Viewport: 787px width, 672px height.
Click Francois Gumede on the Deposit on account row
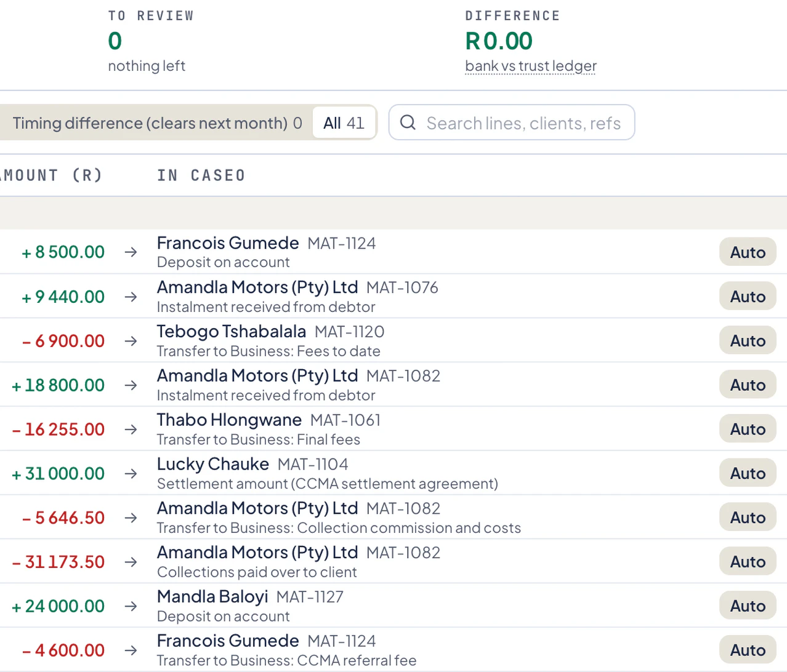(228, 243)
